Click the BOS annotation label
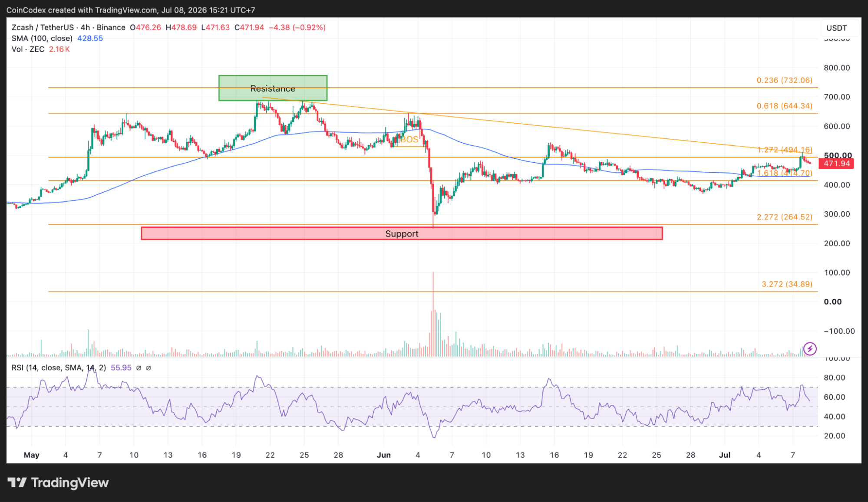 pos(409,139)
